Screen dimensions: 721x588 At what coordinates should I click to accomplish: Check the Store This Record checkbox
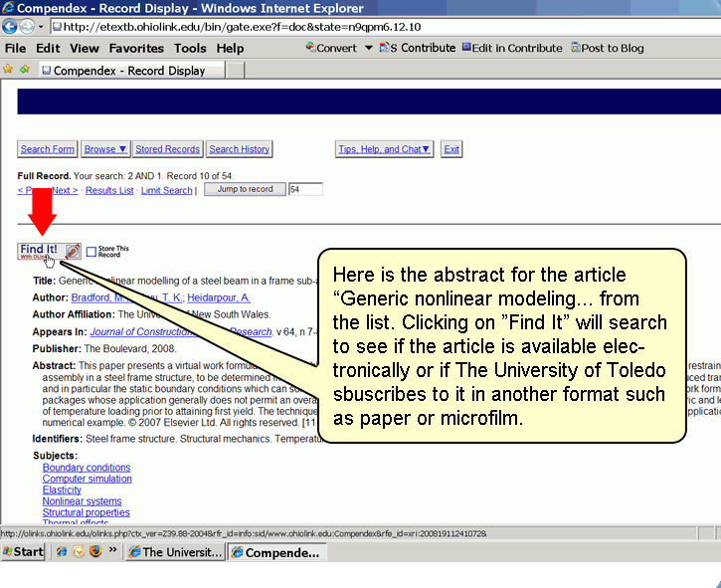pos(91,253)
